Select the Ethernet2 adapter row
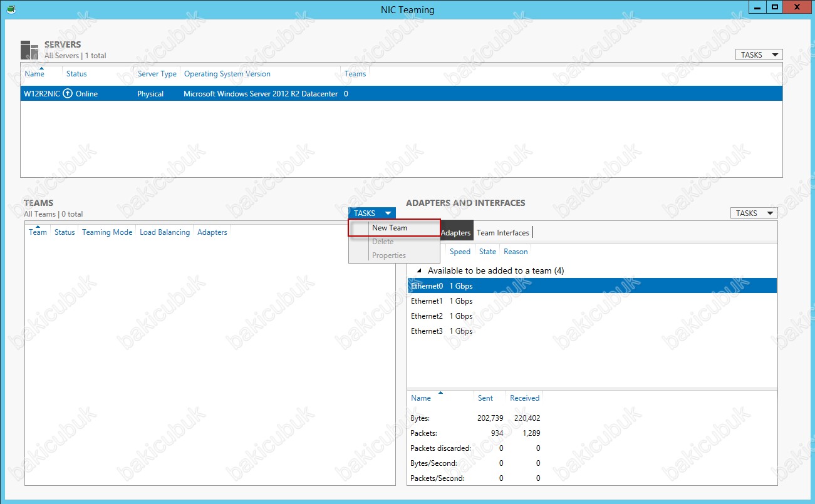The height and width of the screenshot is (504, 815). pyautogui.click(x=592, y=316)
